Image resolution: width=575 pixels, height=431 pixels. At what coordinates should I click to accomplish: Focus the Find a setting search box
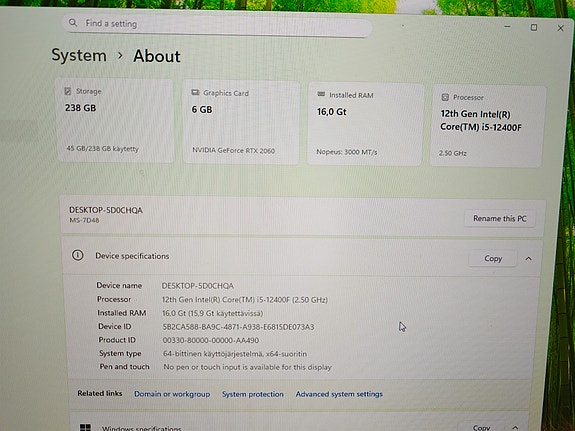[x=217, y=25]
